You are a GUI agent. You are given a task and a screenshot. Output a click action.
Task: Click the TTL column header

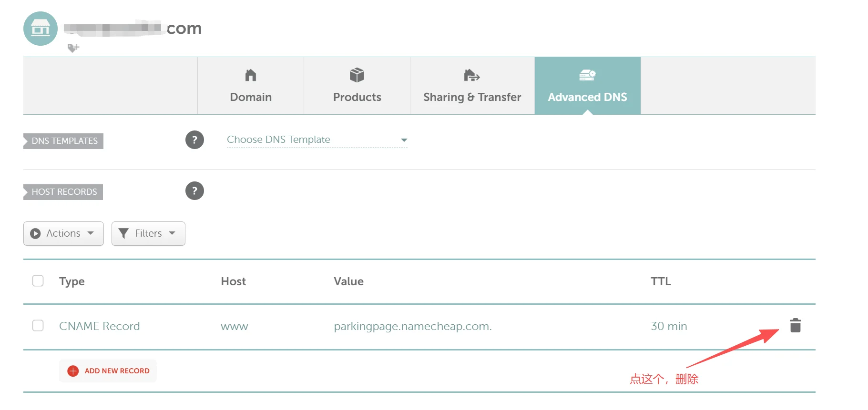tap(661, 281)
